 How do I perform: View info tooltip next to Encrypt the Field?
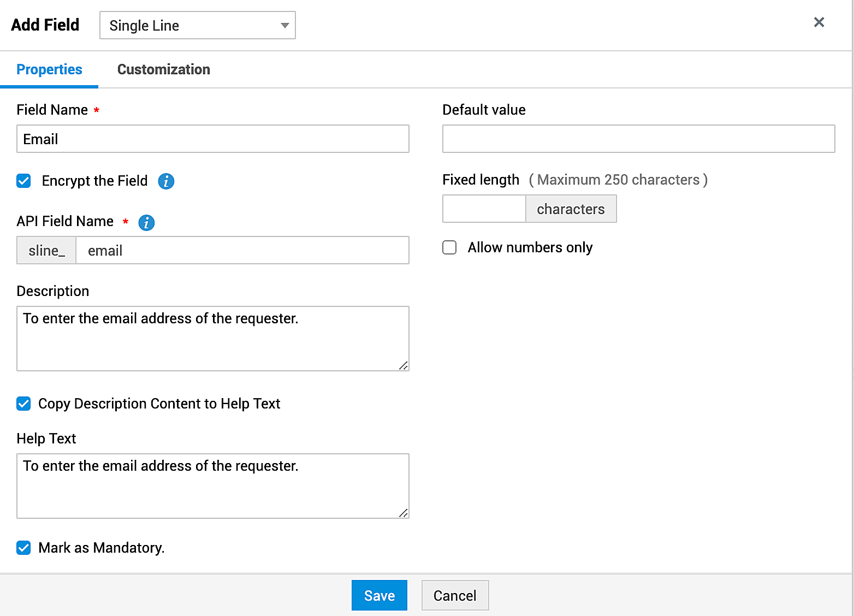pos(166,181)
